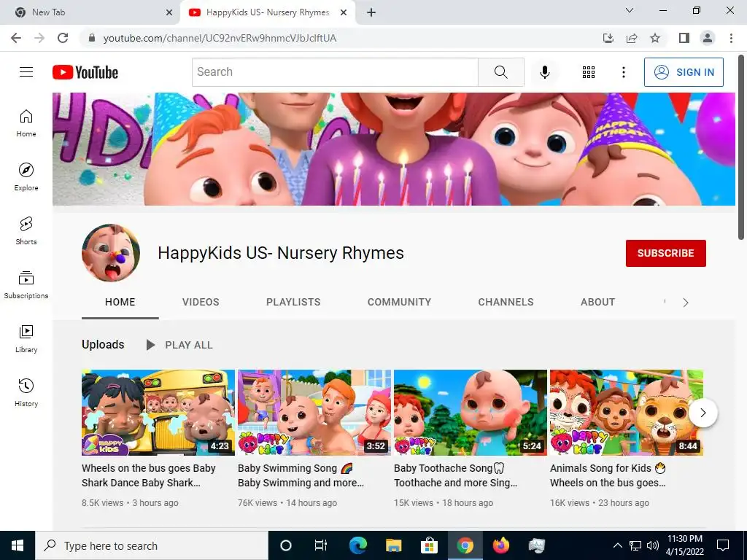This screenshot has width=747, height=560.
Task: Bookmark page with star icon
Action: (655, 38)
